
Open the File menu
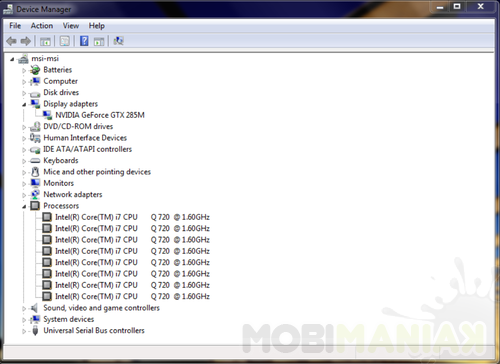click(x=15, y=26)
